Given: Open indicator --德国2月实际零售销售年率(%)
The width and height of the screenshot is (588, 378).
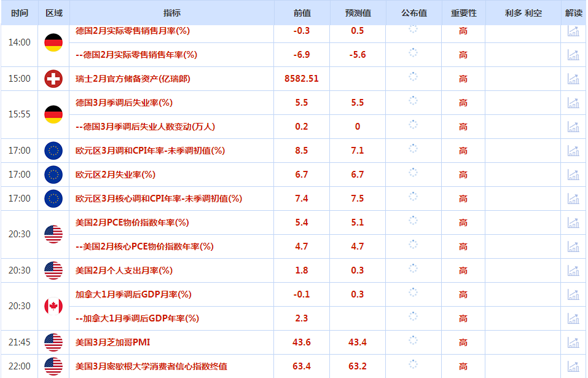Looking at the screenshot, I should click(136, 55).
